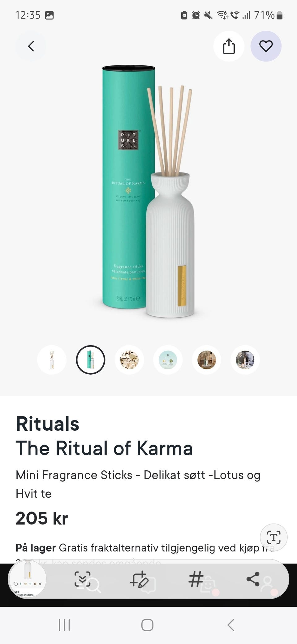The height and width of the screenshot is (644, 297).
Task: Add hashtag tag to screenshot
Action: point(196,579)
